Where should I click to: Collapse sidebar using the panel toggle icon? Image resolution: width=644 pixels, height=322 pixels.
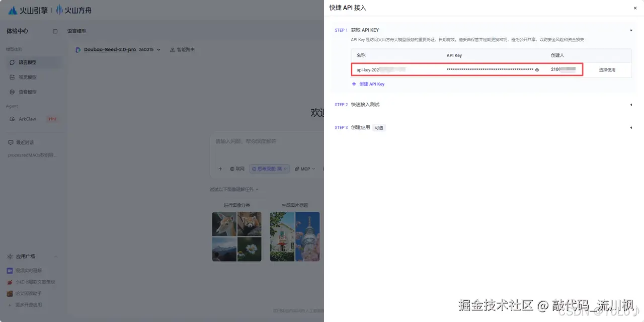(x=55, y=31)
